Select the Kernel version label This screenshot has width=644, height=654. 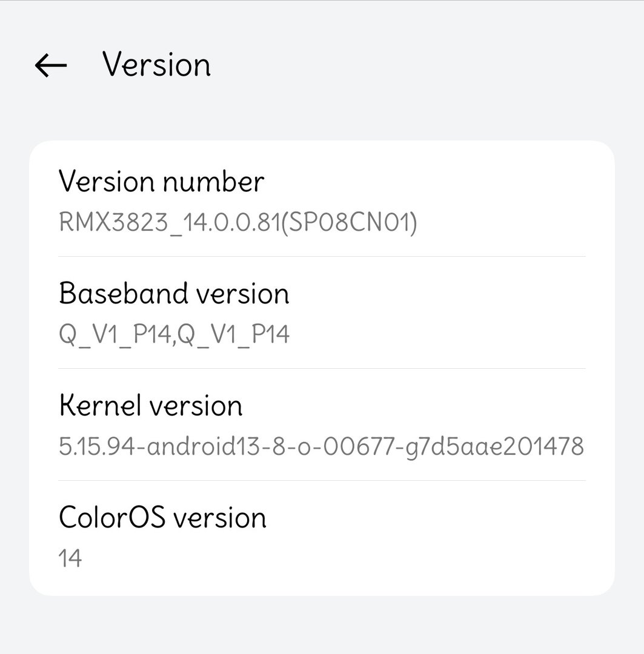[x=151, y=405]
